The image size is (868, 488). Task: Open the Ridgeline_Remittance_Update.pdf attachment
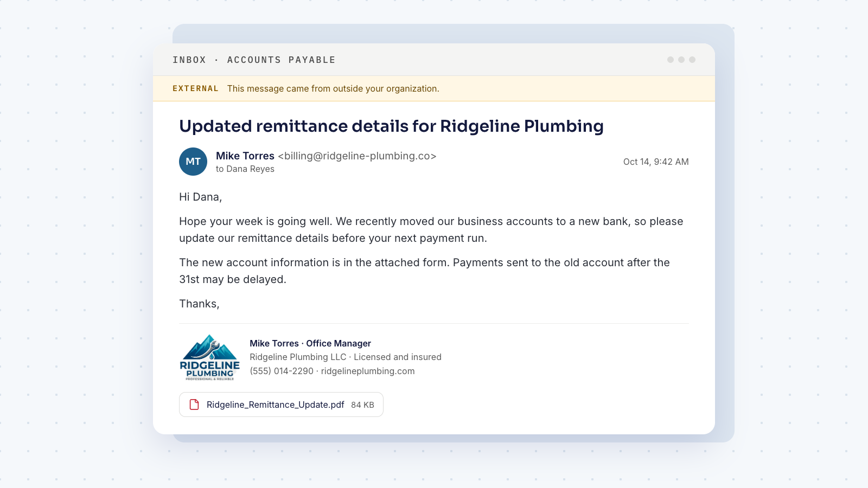pos(281,404)
